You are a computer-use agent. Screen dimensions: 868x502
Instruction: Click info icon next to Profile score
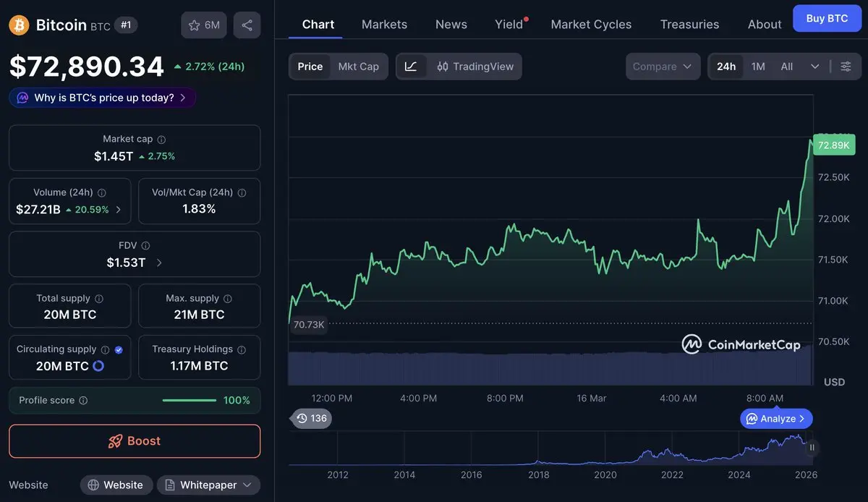[x=83, y=400]
